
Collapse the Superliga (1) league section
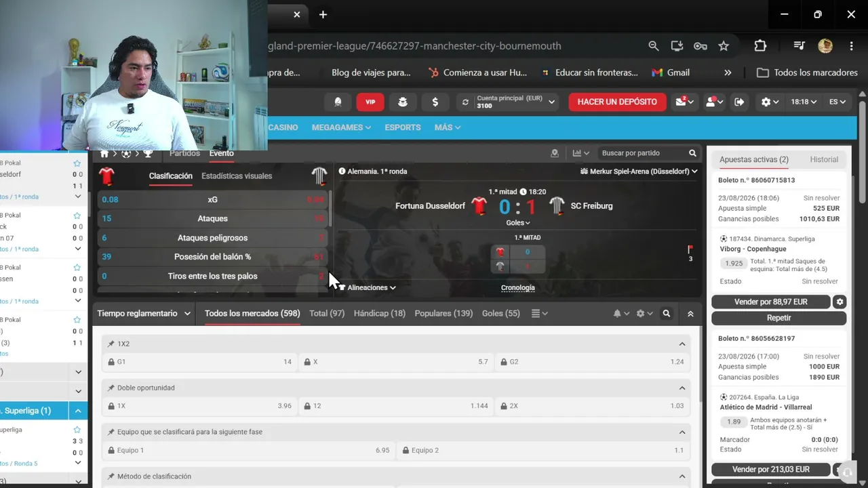[78, 411]
